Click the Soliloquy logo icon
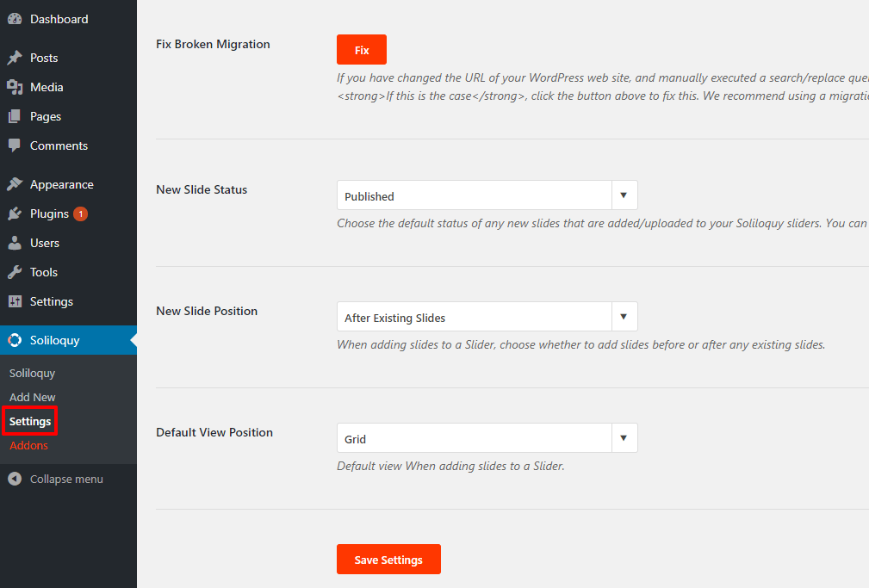The height and width of the screenshot is (588, 869). coord(15,340)
